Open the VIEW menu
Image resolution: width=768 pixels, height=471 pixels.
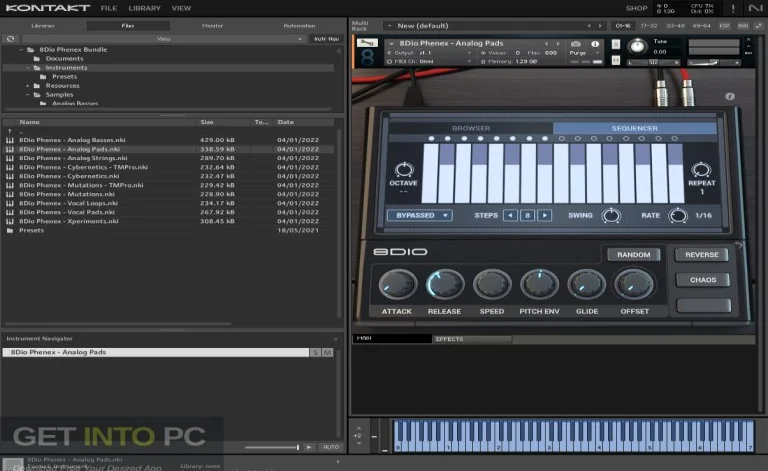[181, 8]
